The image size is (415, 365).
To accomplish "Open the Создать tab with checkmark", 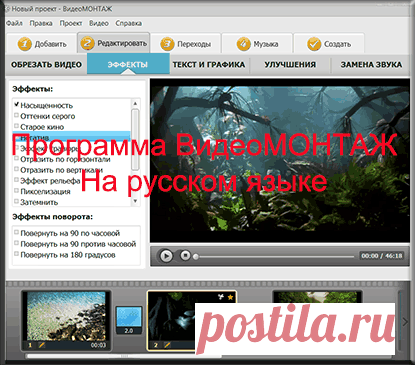I will [x=329, y=44].
